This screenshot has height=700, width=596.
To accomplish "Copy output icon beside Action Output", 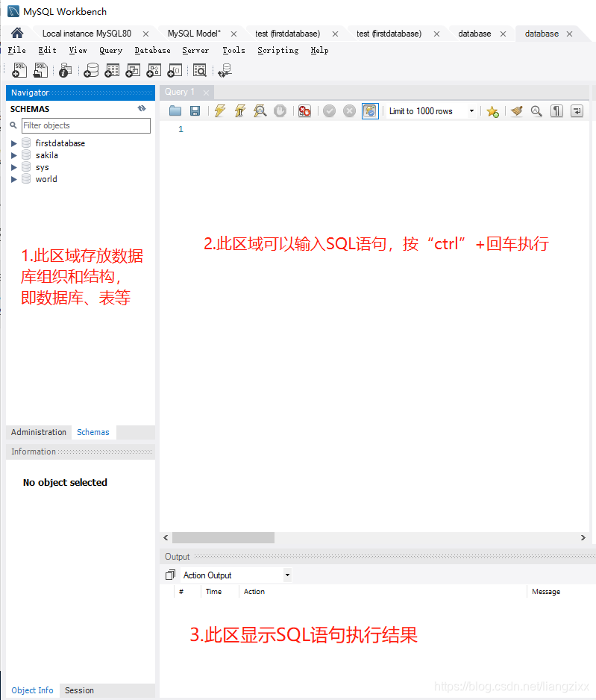I will pyautogui.click(x=170, y=575).
